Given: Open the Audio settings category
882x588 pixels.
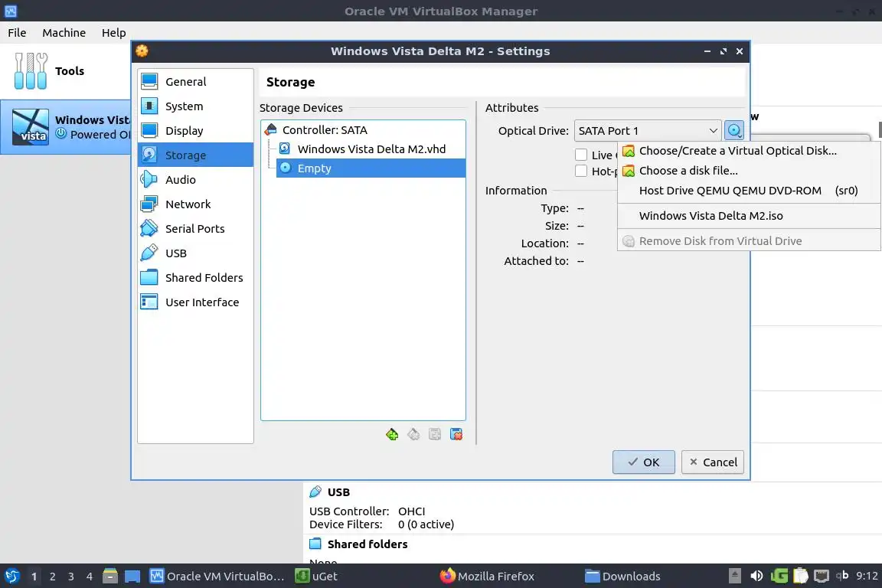Looking at the screenshot, I should [195, 179].
